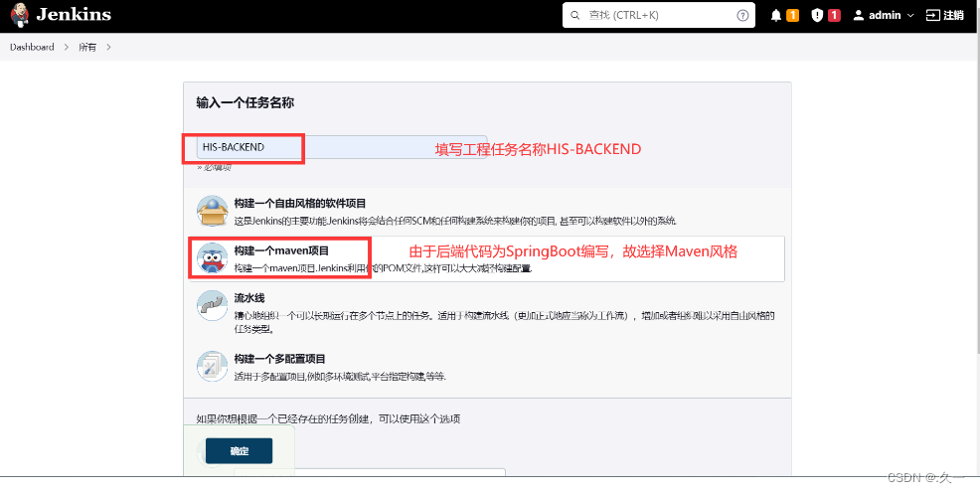
Task: Click the 确定 confirm button
Action: coord(239,451)
